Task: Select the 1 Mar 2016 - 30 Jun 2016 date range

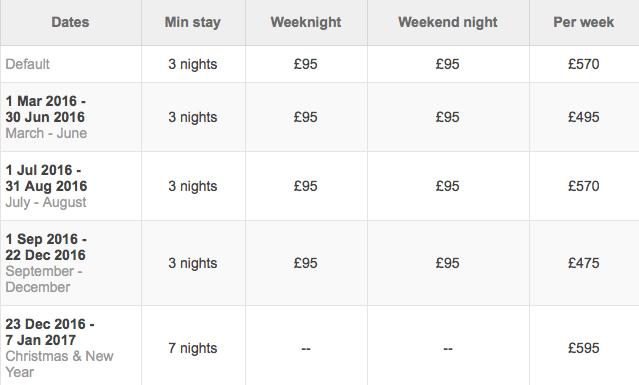Action: coord(45,109)
